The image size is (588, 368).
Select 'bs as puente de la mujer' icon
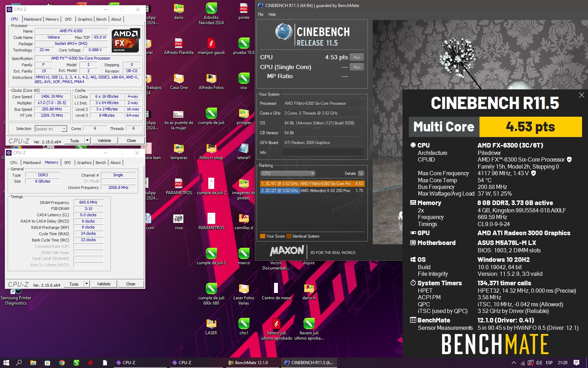click(179, 119)
